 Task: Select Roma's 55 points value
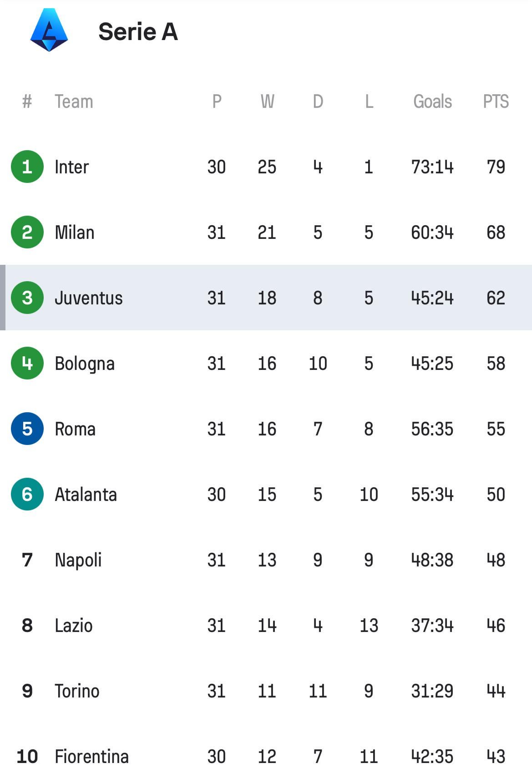(496, 429)
